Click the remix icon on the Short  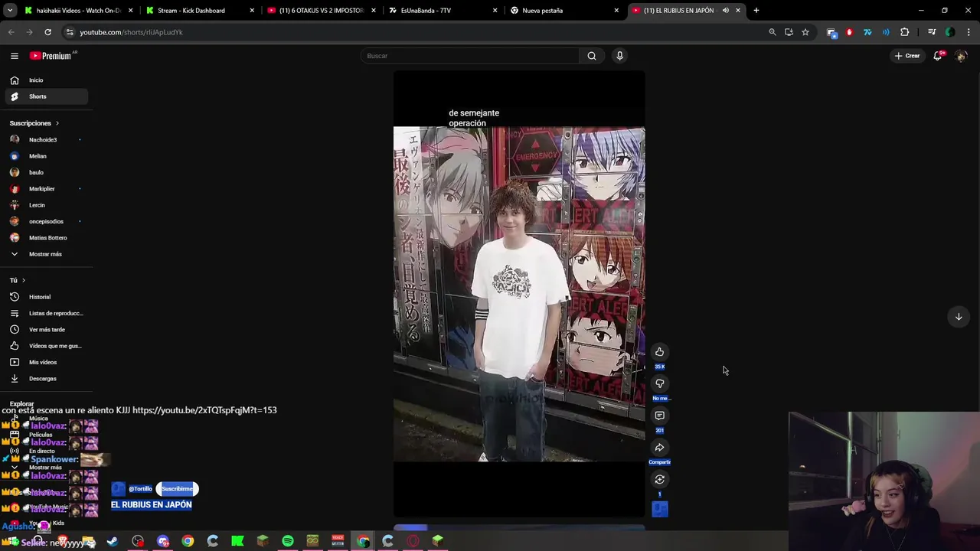pyautogui.click(x=659, y=480)
